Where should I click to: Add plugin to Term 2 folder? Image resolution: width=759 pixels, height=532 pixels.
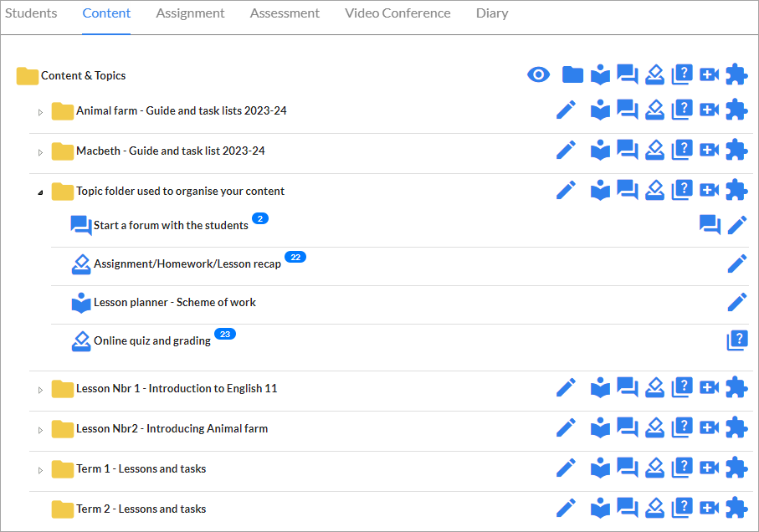(x=736, y=509)
